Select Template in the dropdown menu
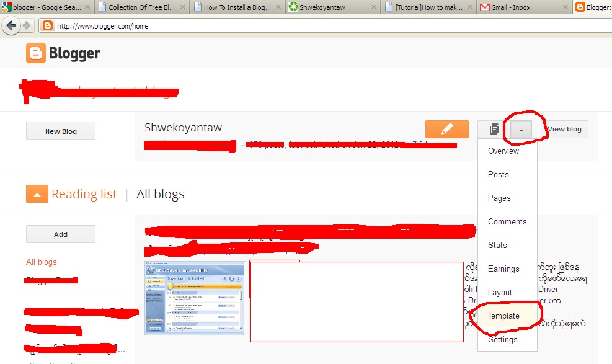This screenshot has width=612, height=364. [x=503, y=316]
